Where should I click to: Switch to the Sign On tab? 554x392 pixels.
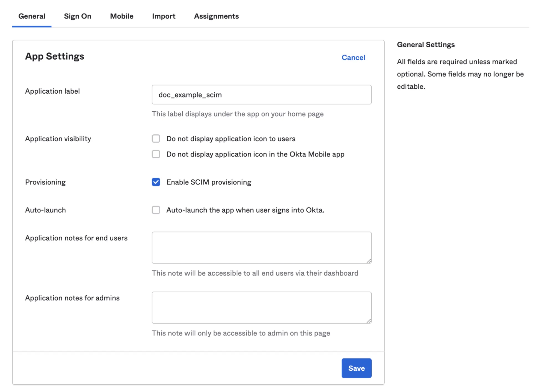77,16
